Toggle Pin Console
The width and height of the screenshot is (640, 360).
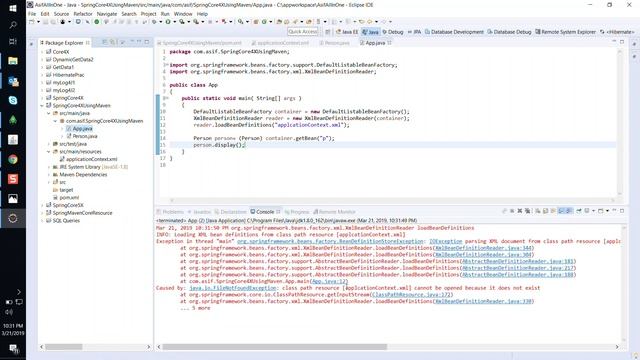579,211
